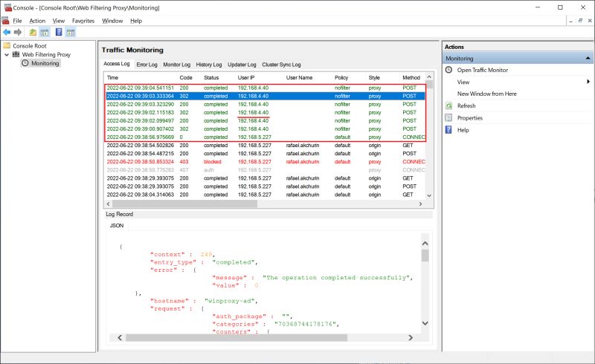Screen dimensions: 595x364
Task: Click the blue Help toolbar icon
Action: [x=59, y=32]
